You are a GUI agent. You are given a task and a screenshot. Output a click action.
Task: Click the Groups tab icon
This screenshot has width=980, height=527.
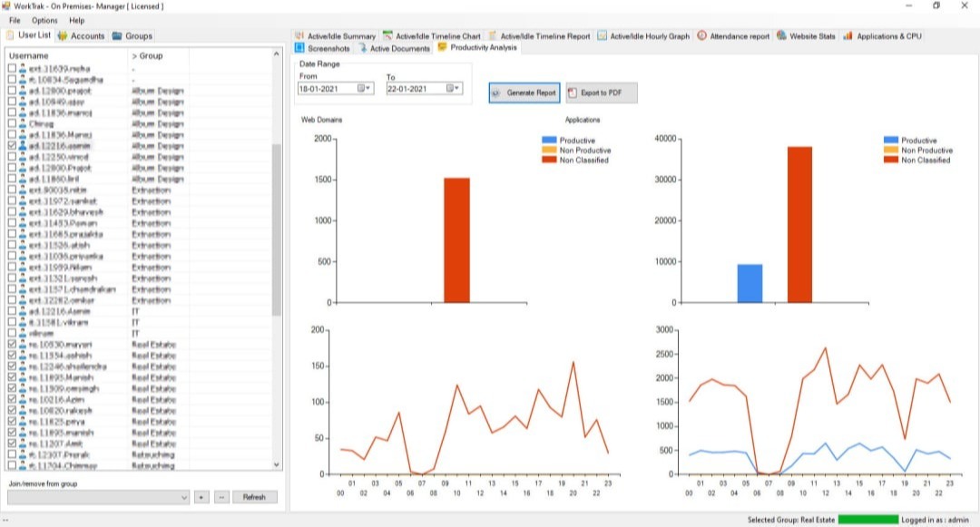pyautogui.click(x=117, y=35)
